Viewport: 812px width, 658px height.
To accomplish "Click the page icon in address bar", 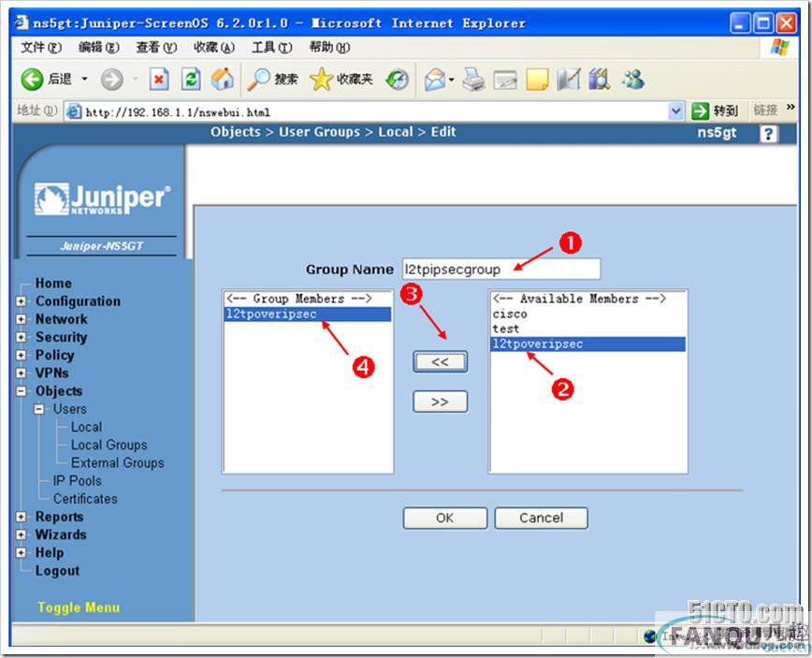I will tap(74, 111).
